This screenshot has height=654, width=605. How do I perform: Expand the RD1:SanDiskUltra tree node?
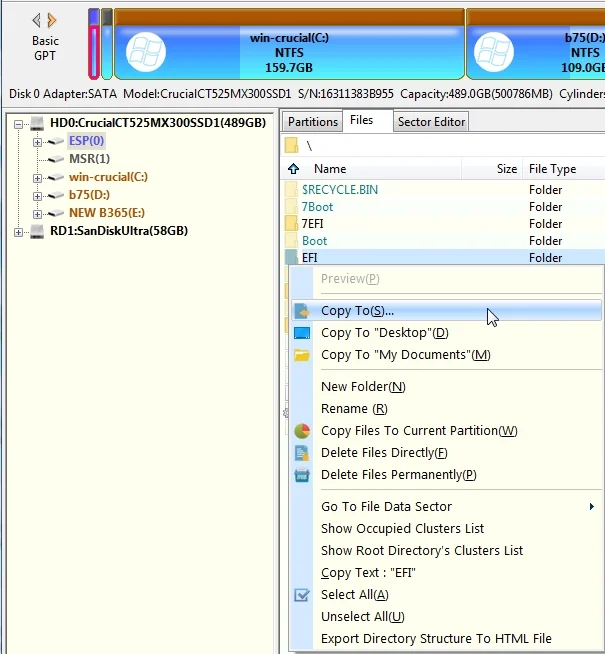pyautogui.click(x=18, y=232)
